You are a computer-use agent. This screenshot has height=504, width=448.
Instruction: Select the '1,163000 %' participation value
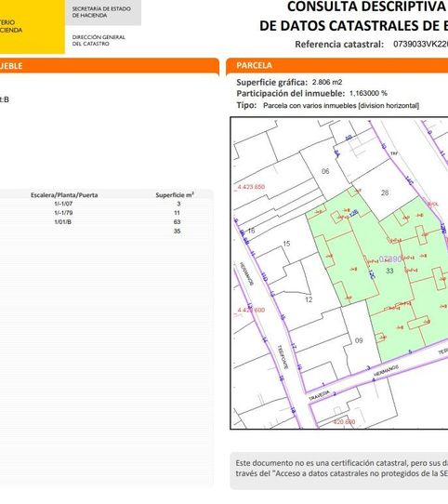pos(368,93)
